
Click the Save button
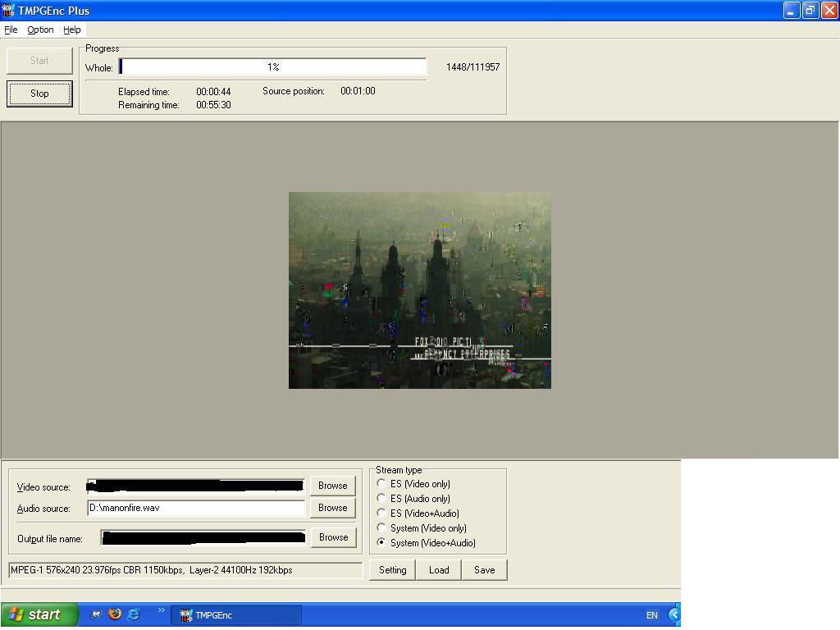pyautogui.click(x=484, y=570)
